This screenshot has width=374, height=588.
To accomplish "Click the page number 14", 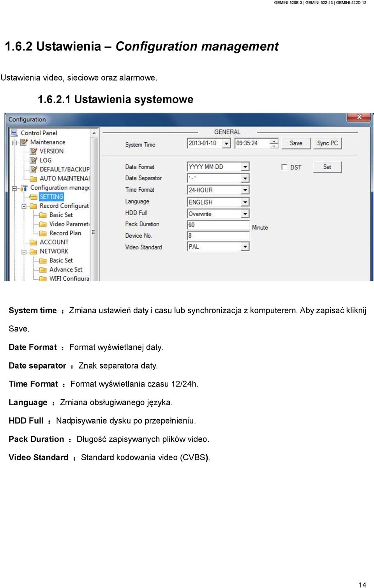I will [362, 584].
